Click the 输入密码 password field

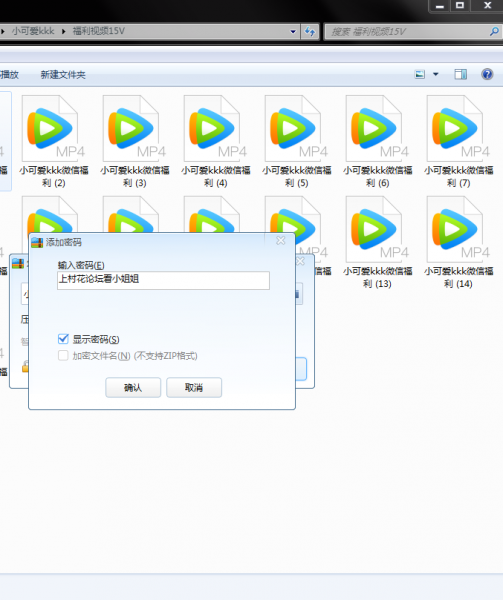click(x=163, y=280)
